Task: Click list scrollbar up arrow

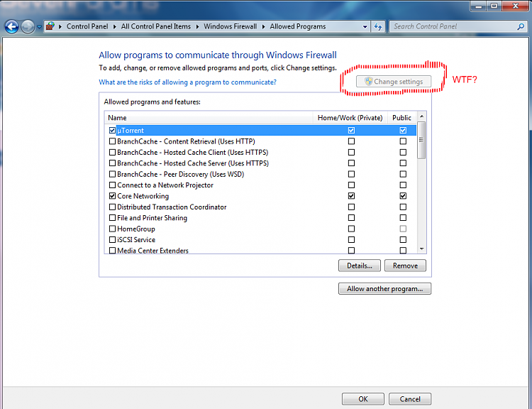Action: click(421, 116)
